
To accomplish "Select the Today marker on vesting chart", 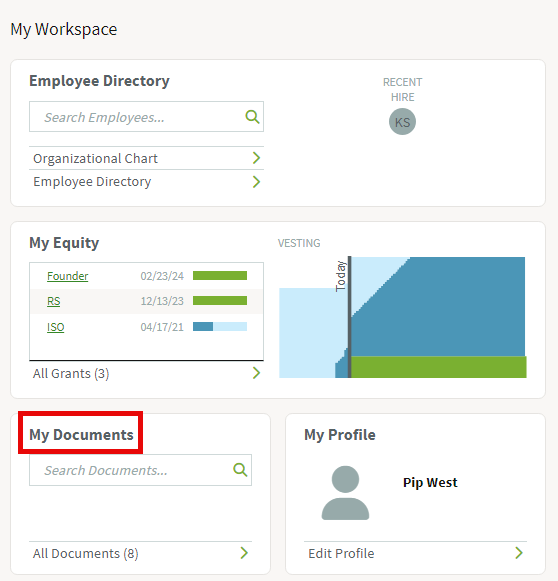I will [349, 317].
